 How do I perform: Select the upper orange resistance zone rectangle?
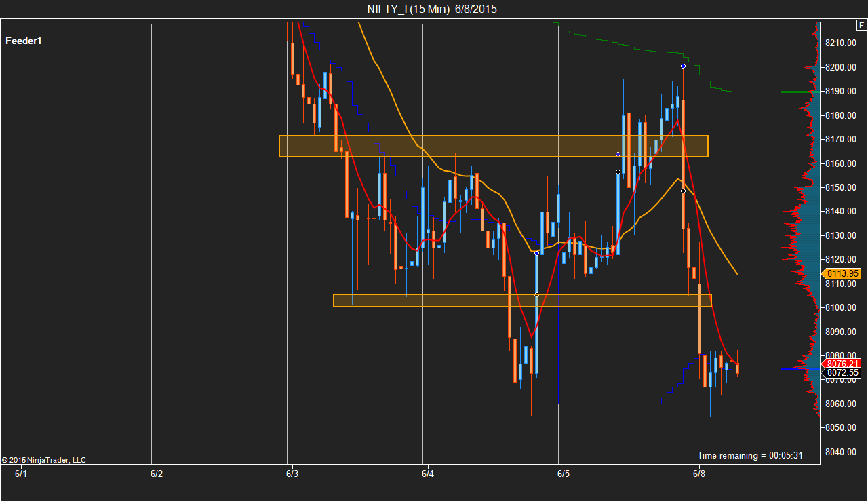(494, 146)
